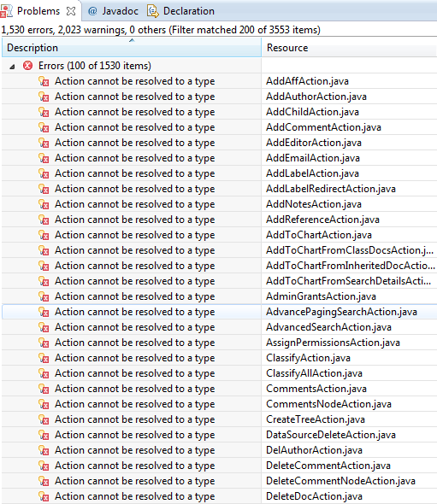Click the error marker icon on the AddToChartAction.java row

point(44,235)
